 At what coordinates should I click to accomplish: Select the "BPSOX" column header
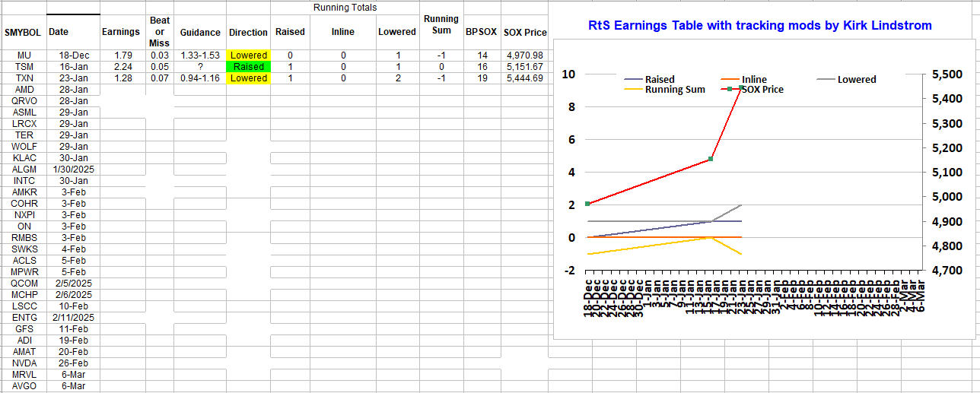pos(481,33)
